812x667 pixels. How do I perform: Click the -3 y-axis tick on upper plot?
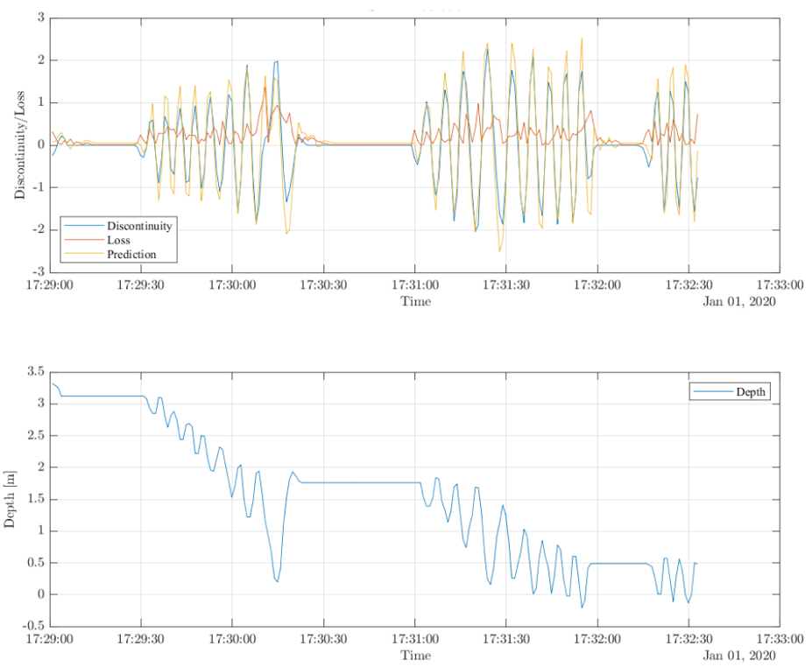click(x=38, y=272)
